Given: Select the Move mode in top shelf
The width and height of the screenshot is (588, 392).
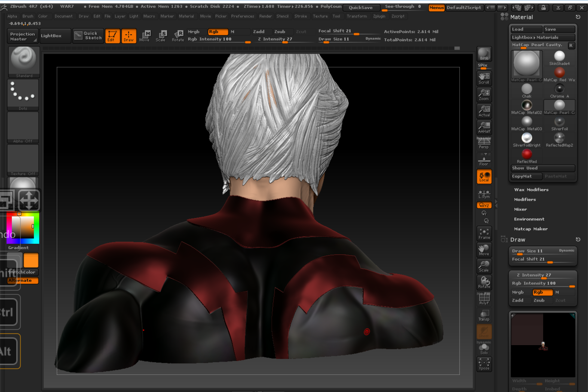Looking at the screenshot, I should pos(145,36).
